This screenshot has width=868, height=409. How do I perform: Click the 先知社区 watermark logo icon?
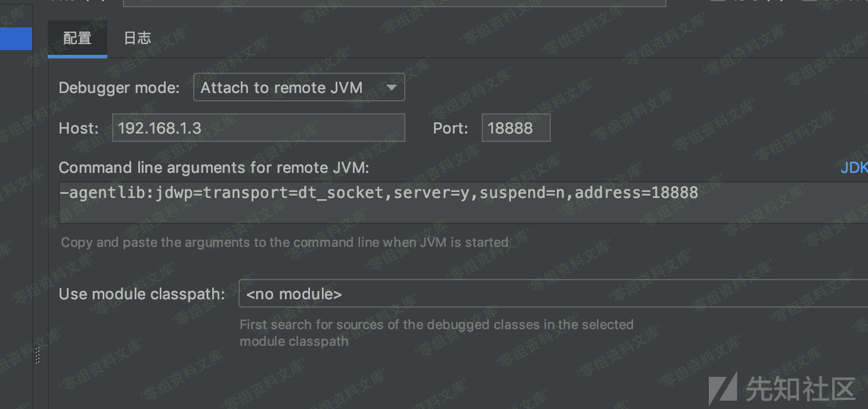723,389
